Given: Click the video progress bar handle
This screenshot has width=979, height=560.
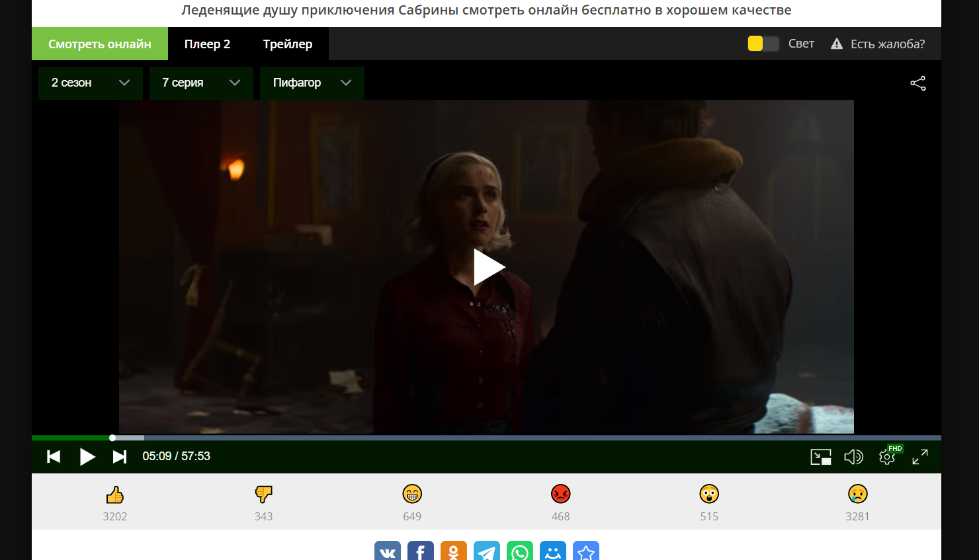Looking at the screenshot, I should pyautogui.click(x=112, y=438).
